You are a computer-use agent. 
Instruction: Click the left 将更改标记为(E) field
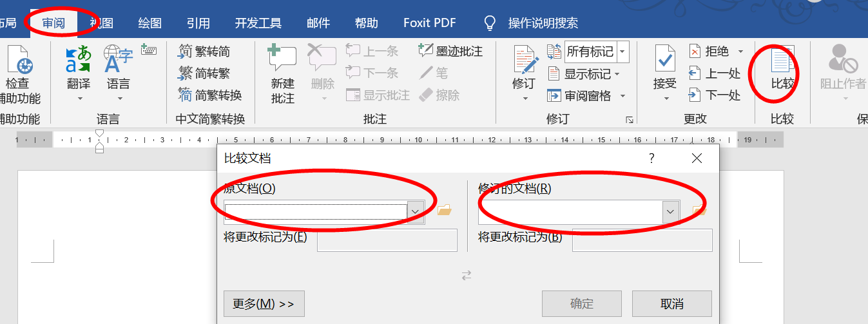(387, 240)
